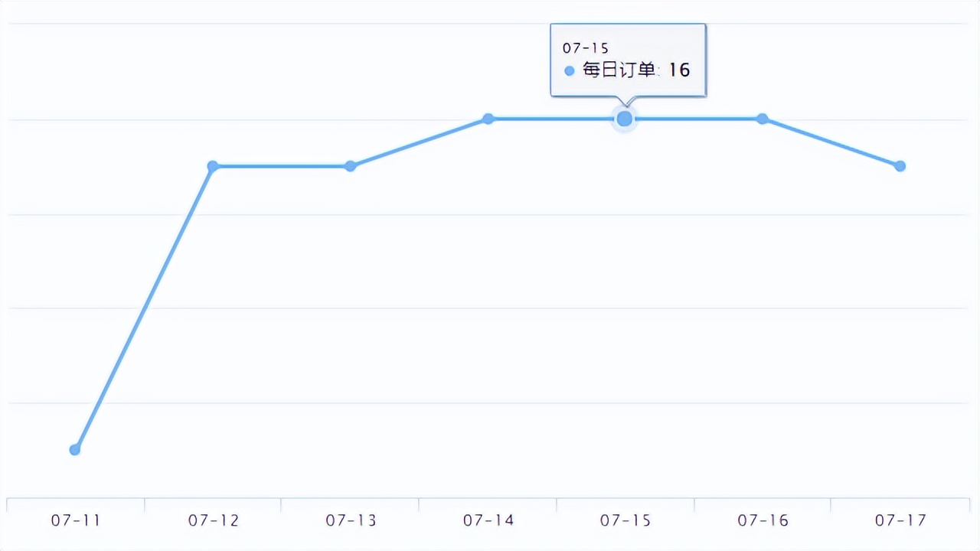
Task: Select the 07-14 data point marker
Action: [x=488, y=119]
